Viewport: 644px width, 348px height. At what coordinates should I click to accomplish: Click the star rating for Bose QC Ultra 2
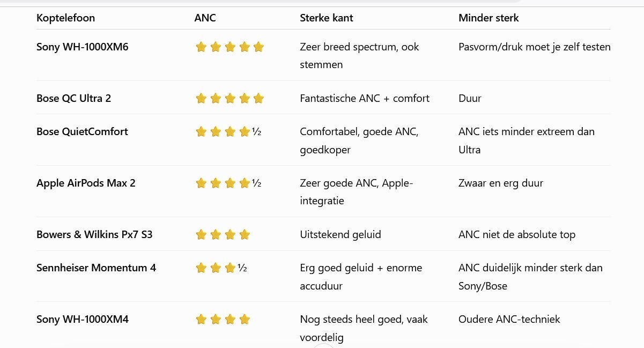point(230,99)
